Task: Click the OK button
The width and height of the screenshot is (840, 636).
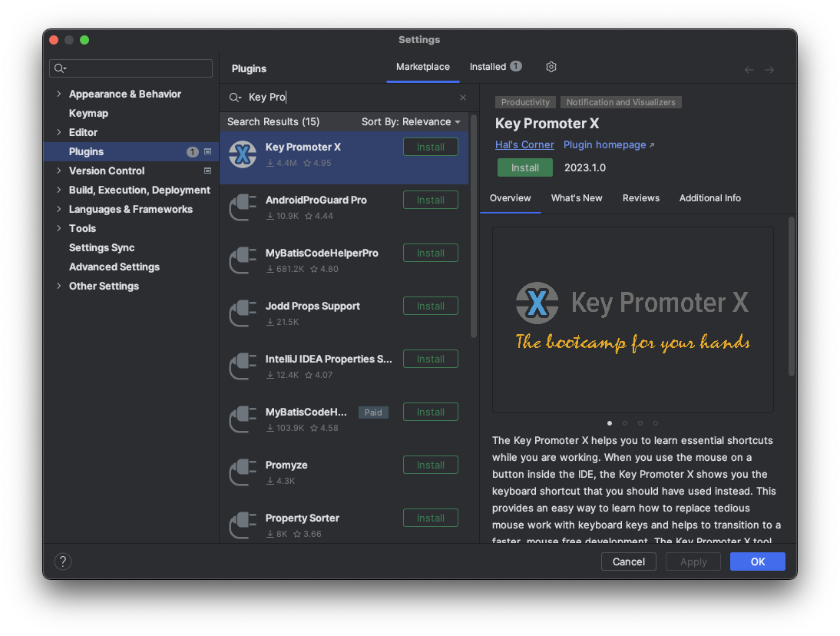Action: (758, 562)
